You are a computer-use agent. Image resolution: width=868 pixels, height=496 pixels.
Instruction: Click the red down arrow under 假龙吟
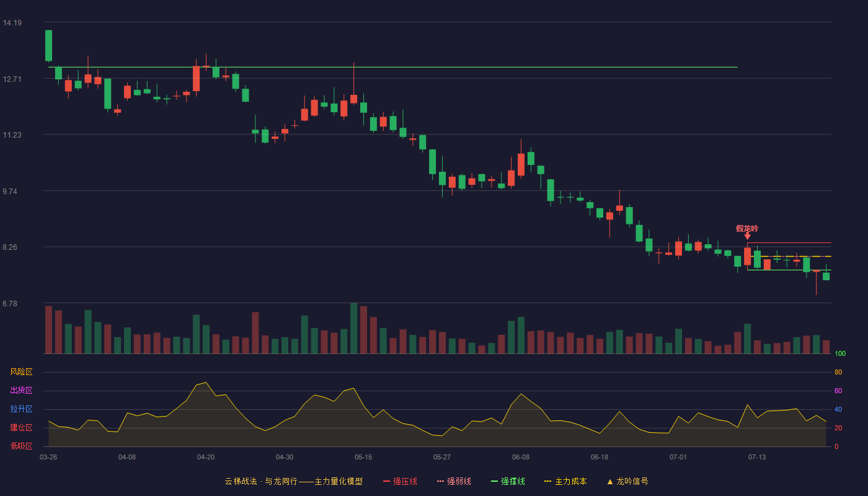(747, 236)
